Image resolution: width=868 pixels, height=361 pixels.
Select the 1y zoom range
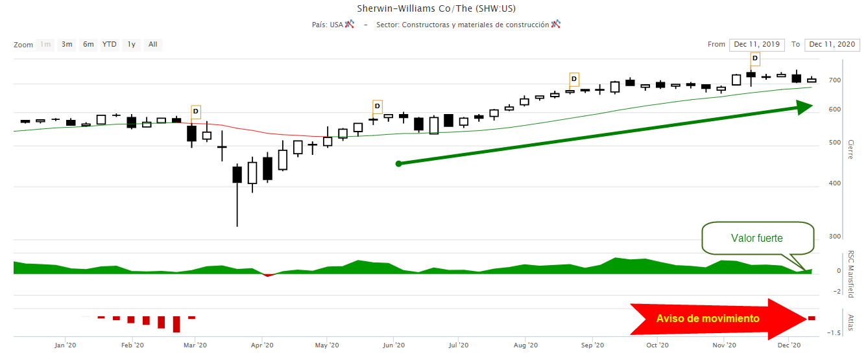point(131,45)
